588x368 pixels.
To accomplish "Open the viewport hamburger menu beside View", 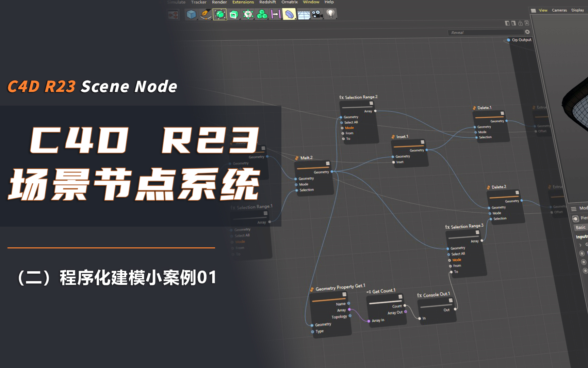I will tap(533, 11).
